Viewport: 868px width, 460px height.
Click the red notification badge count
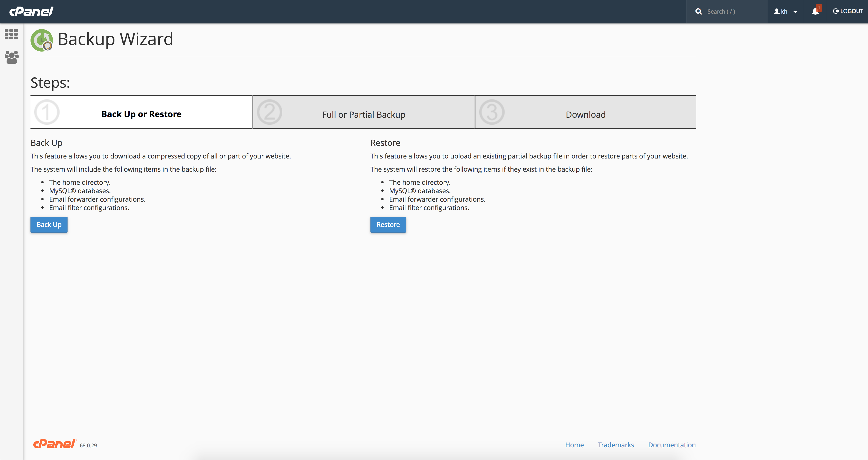click(x=819, y=8)
